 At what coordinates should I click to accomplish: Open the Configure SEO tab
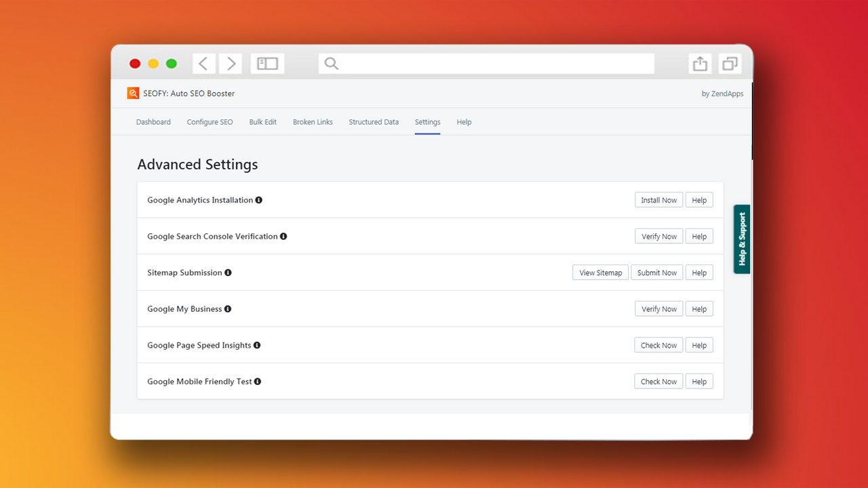(x=210, y=122)
